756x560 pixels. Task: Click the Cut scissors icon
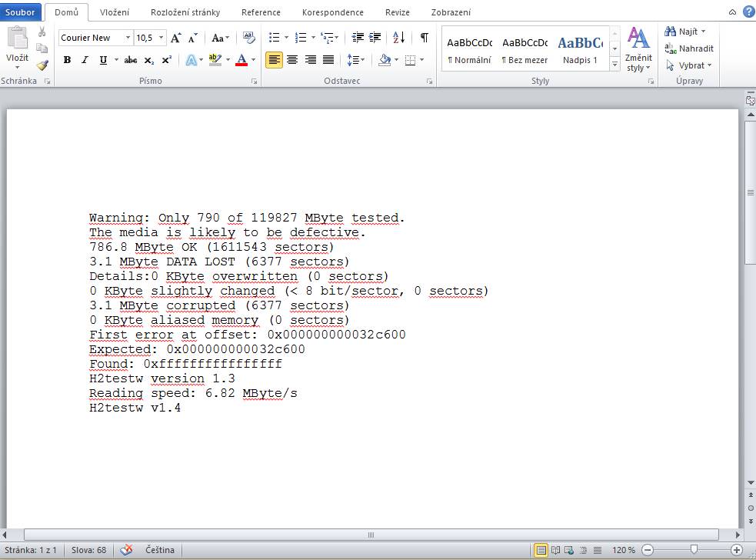[x=42, y=32]
